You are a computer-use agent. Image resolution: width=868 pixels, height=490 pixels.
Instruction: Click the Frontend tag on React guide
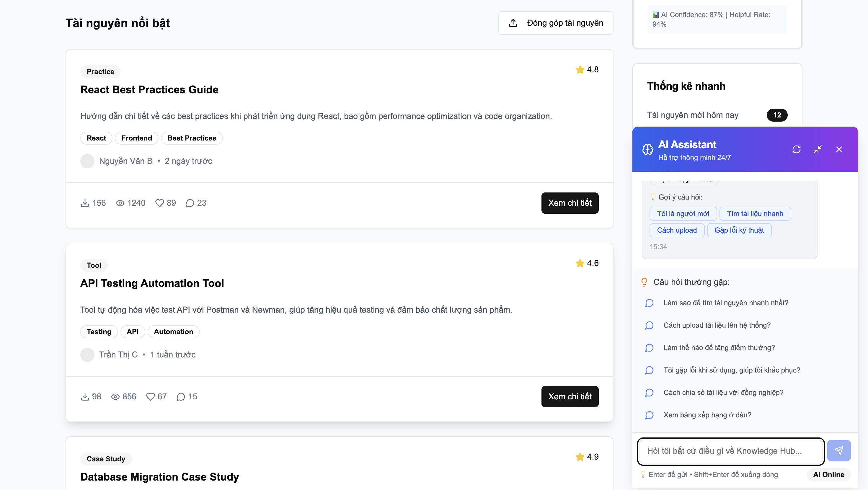tap(136, 138)
